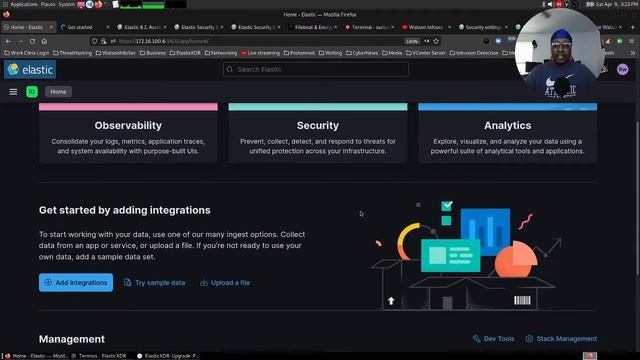Click the Telegram launcher in the top panel
The height and width of the screenshot is (360, 640).
pos(90,4)
